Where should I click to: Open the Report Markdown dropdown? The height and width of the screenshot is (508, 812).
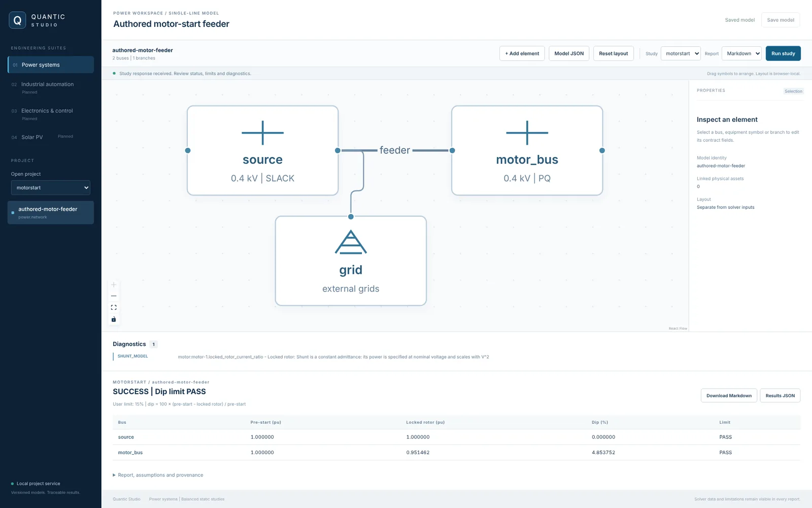pyautogui.click(x=741, y=53)
